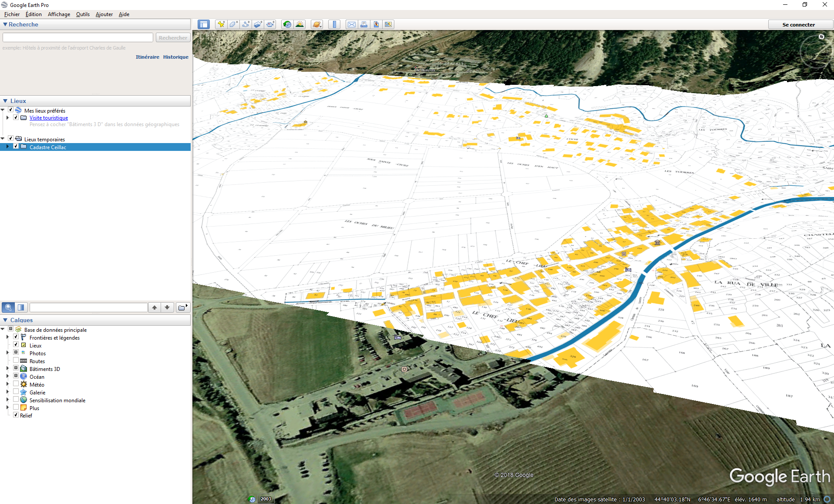
Task: Toggle sunlight across the landscape
Action: coord(299,24)
